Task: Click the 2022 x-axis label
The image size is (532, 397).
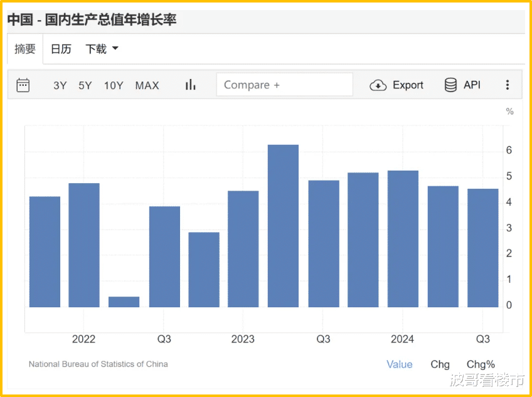Action: 83,339
